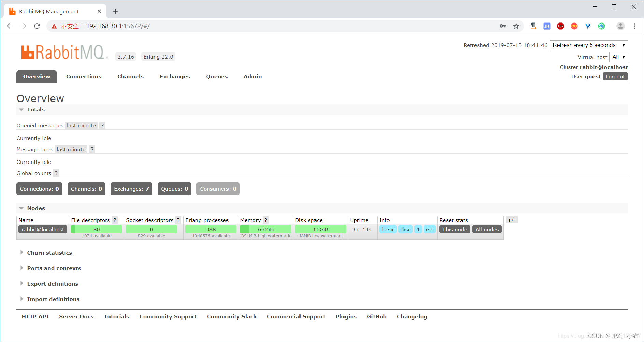Image resolution: width=644 pixels, height=342 pixels.
Task: Open a new browser tab
Action: point(115,11)
